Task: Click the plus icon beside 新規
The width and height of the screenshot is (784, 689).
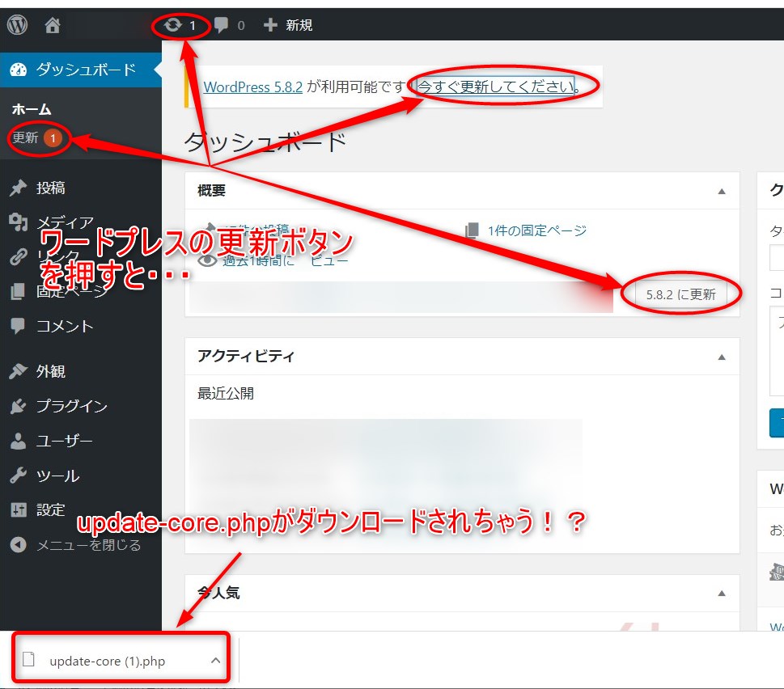Action: 270,25
